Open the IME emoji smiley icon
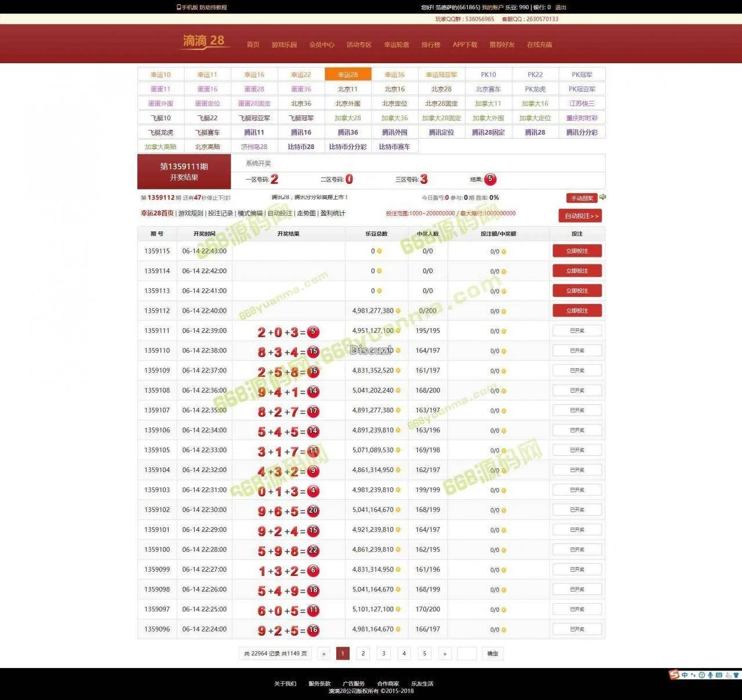Image resolution: width=742 pixels, height=700 pixels. (x=701, y=675)
